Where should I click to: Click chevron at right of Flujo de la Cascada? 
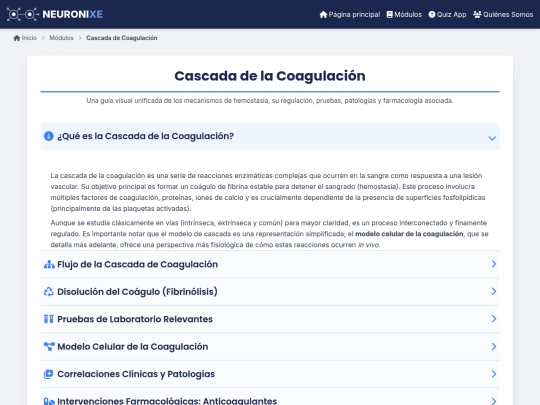point(494,264)
